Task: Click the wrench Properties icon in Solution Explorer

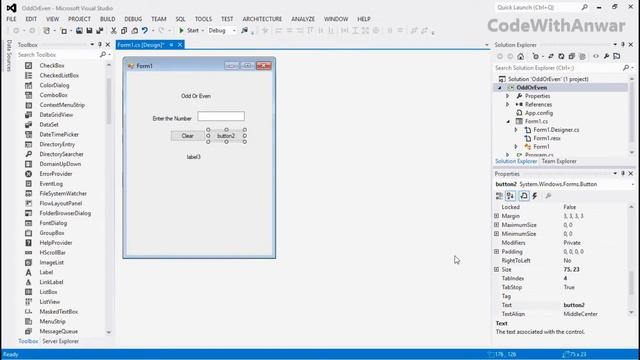Action: [607, 56]
